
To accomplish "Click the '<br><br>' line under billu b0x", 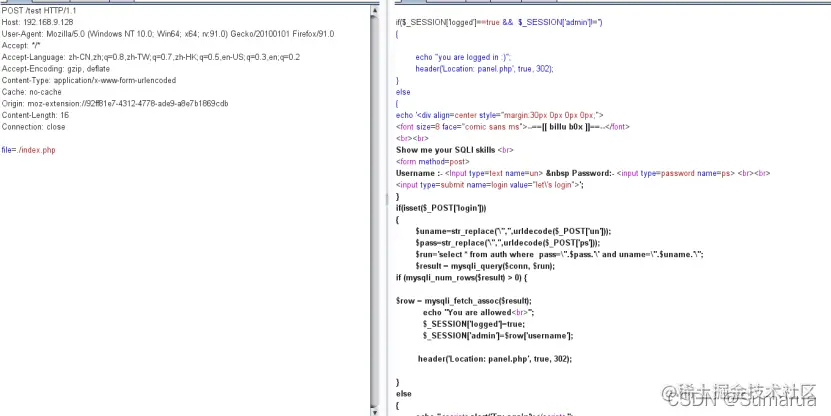I will (x=412, y=138).
